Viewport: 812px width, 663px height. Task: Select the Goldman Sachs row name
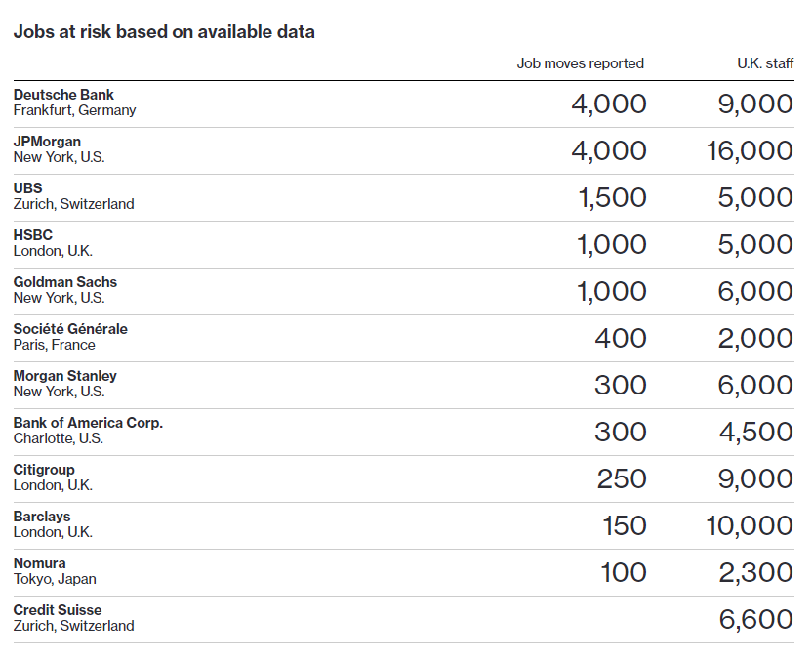coord(65,282)
